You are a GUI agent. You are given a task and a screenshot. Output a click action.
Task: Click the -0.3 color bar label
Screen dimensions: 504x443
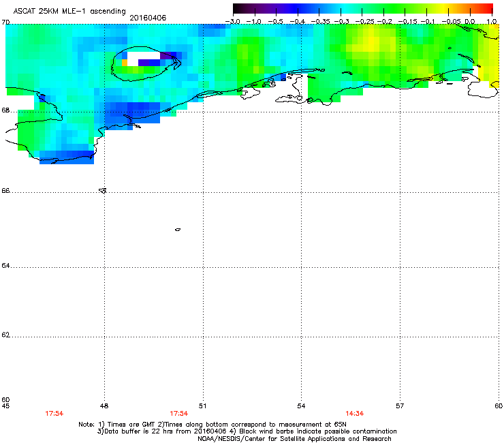click(x=341, y=22)
